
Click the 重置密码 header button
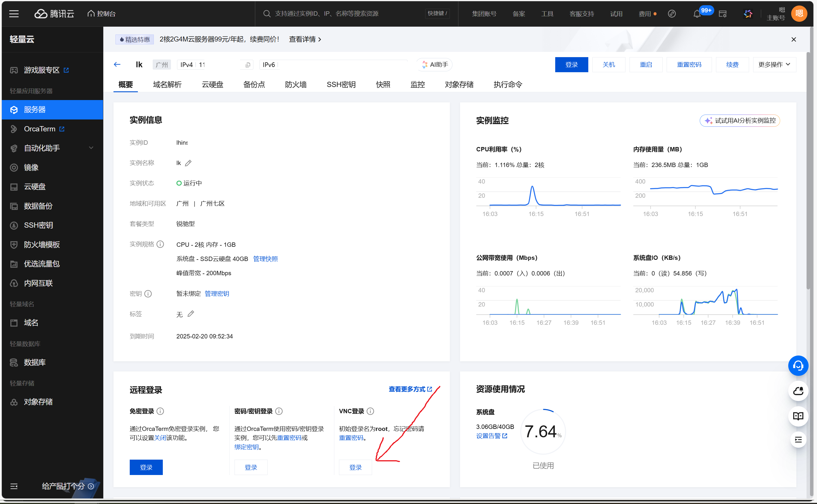coord(689,65)
